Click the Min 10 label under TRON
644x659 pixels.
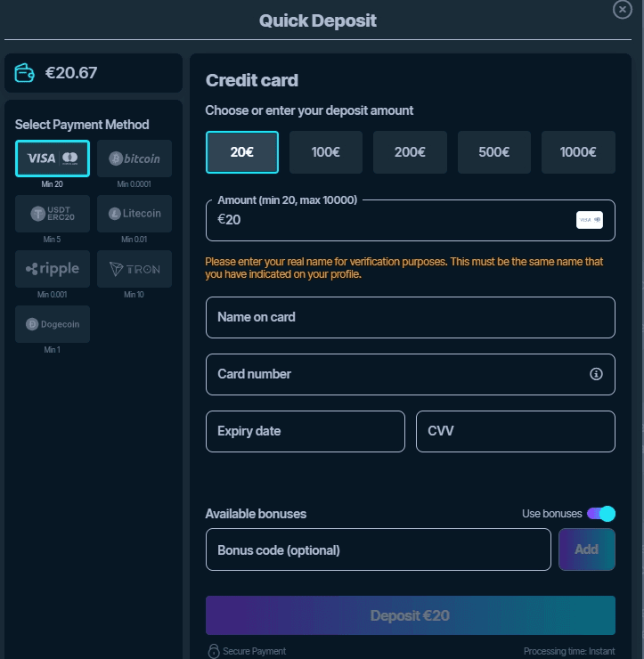point(135,295)
